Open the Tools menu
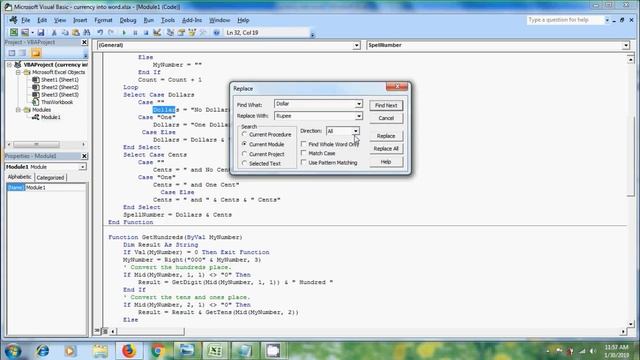This screenshot has width=640, height=360. click(167, 20)
